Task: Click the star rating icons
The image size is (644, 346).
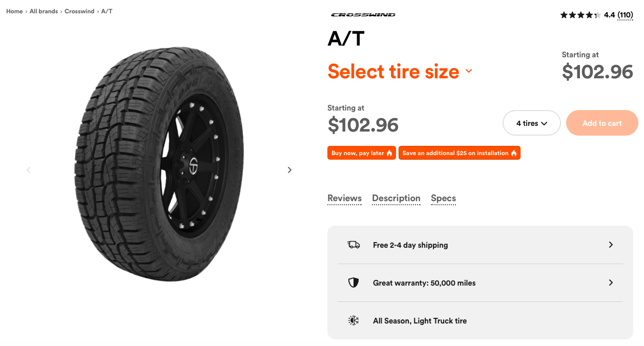Action: [x=580, y=15]
